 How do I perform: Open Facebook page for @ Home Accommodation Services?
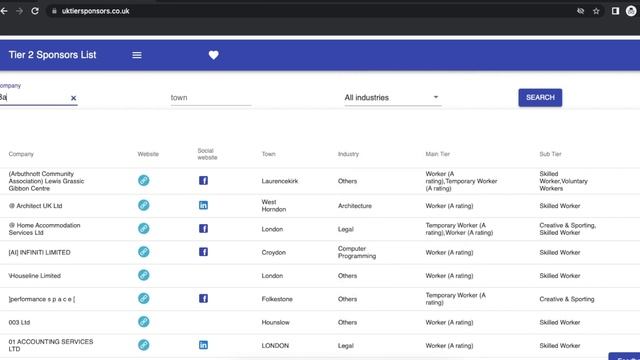203,229
